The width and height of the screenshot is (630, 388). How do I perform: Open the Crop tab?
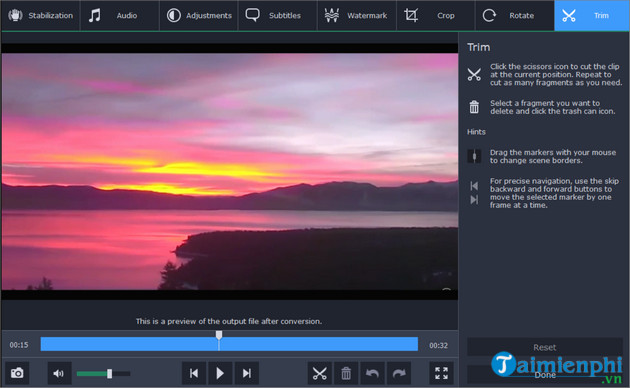click(436, 15)
